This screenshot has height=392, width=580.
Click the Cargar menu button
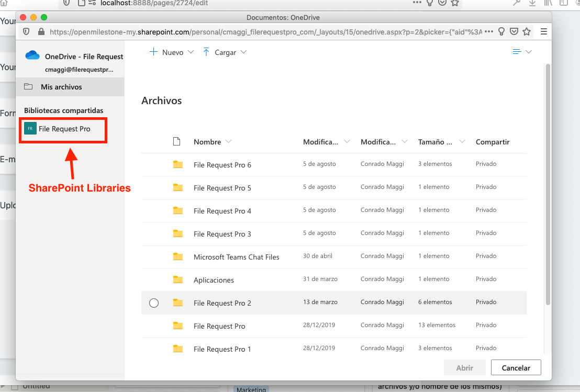pos(225,52)
